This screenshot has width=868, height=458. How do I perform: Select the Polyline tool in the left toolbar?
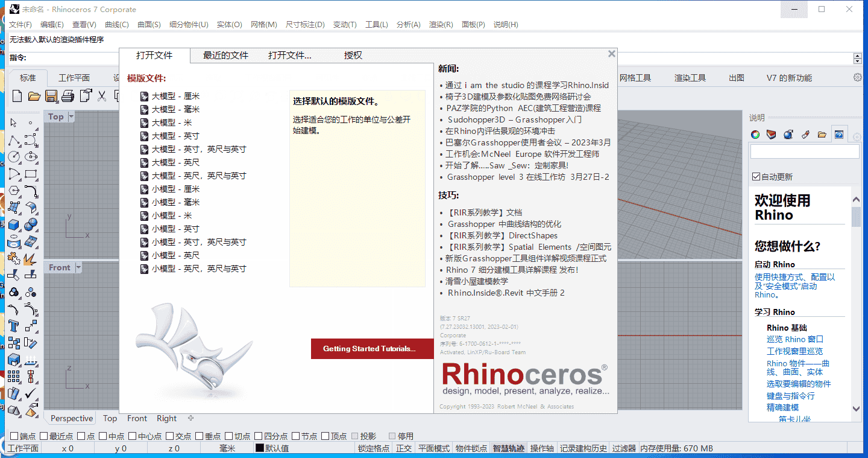(13, 140)
